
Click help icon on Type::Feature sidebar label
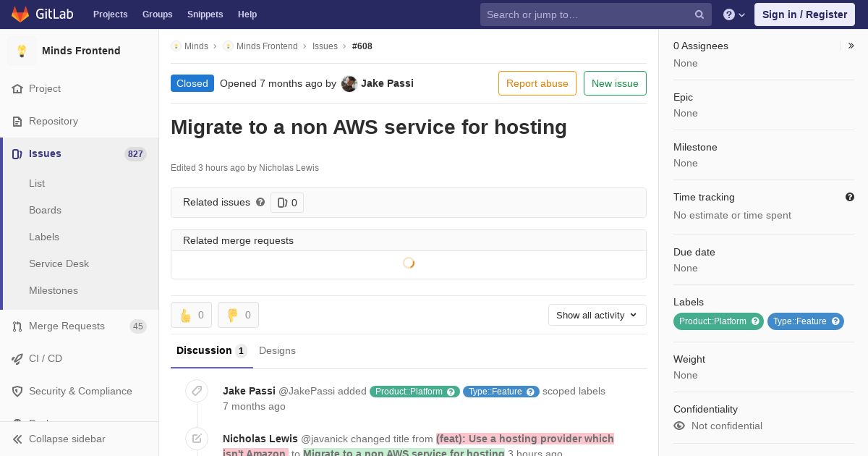pyautogui.click(x=835, y=321)
